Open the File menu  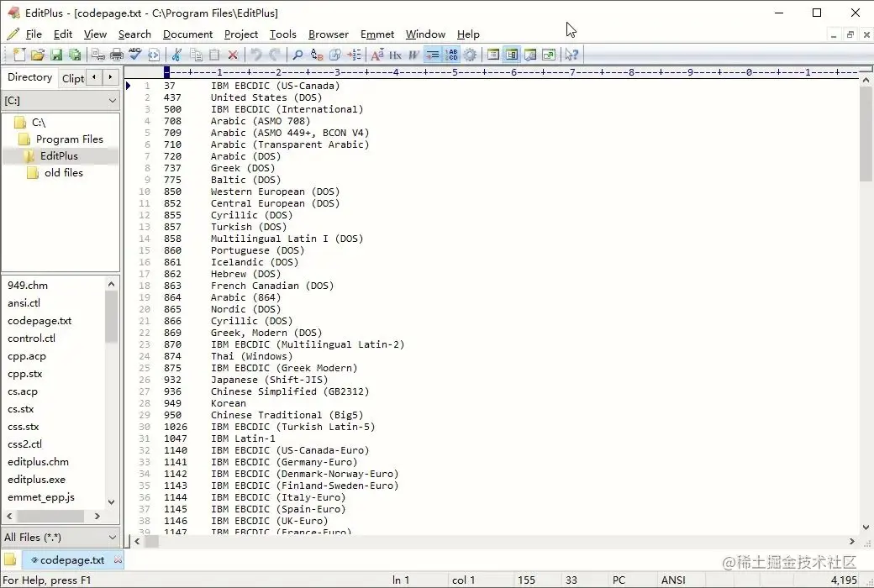(34, 34)
